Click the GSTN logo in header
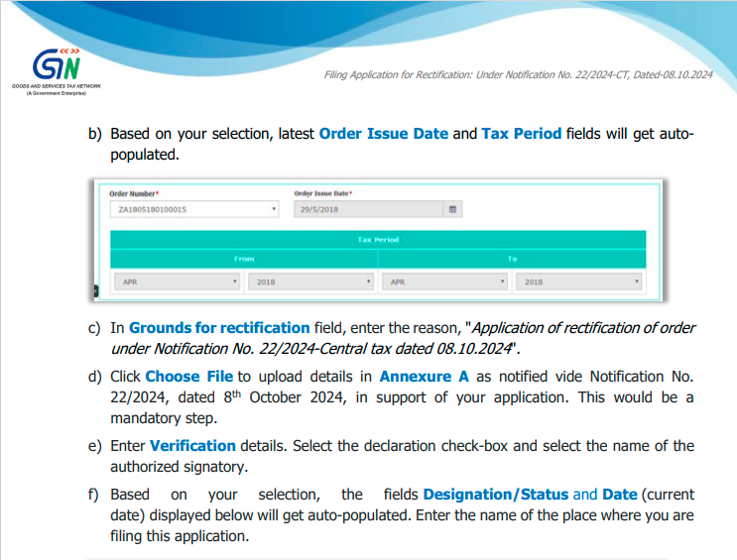The width and height of the screenshot is (737, 560). [x=57, y=70]
